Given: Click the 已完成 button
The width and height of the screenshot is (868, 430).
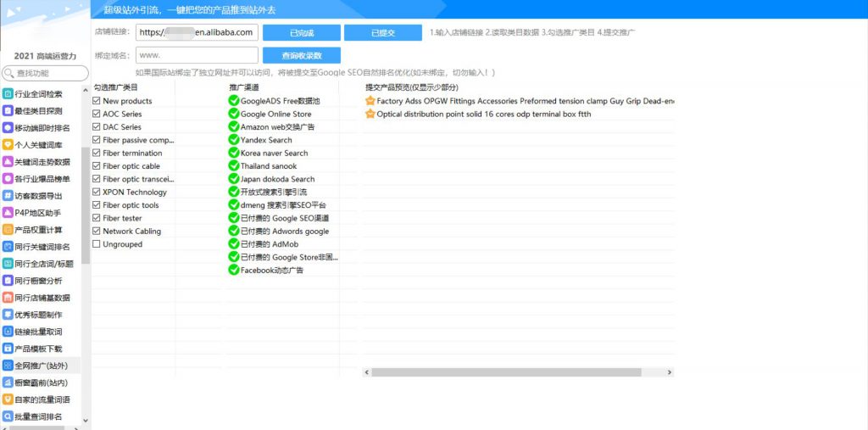Looking at the screenshot, I should [302, 33].
